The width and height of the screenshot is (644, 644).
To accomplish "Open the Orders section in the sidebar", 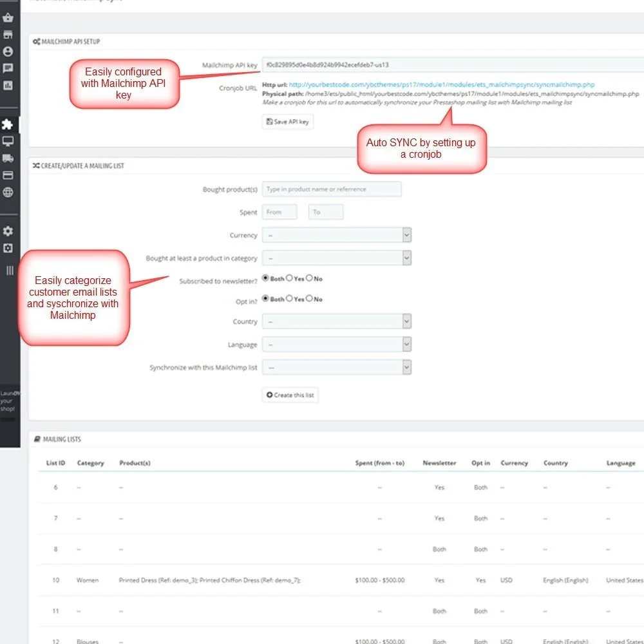I will [8, 17].
